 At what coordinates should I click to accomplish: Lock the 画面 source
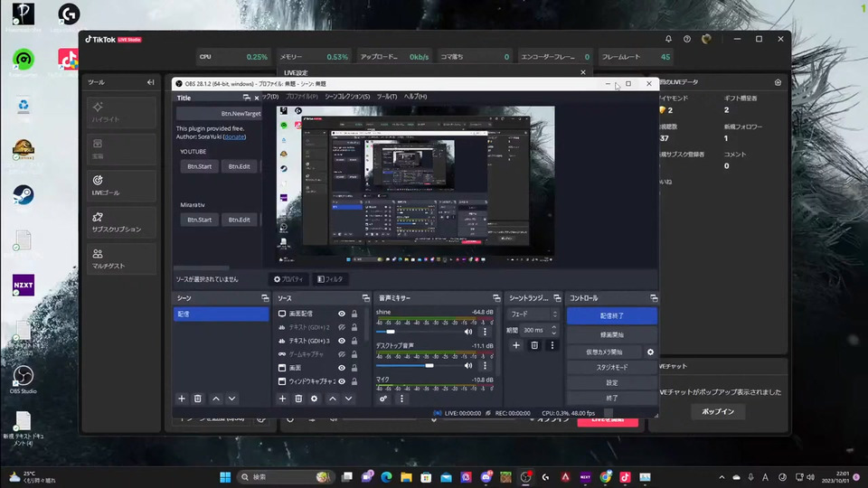tap(354, 368)
